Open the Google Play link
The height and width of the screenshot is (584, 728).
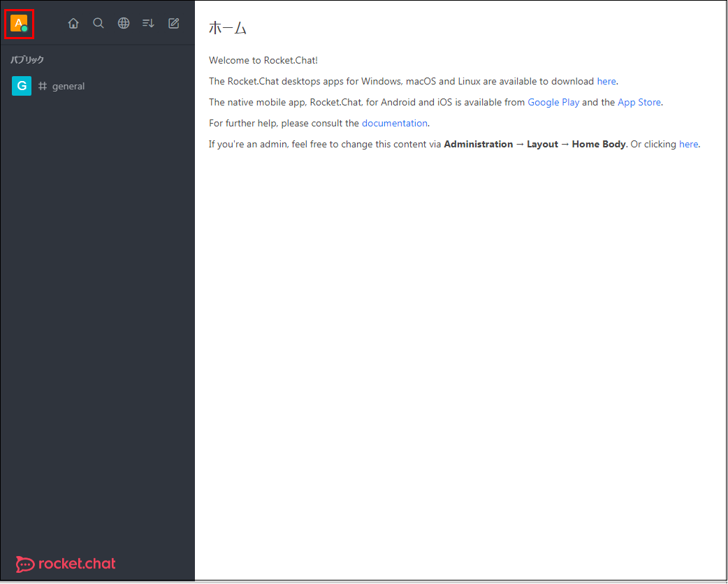pos(553,102)
